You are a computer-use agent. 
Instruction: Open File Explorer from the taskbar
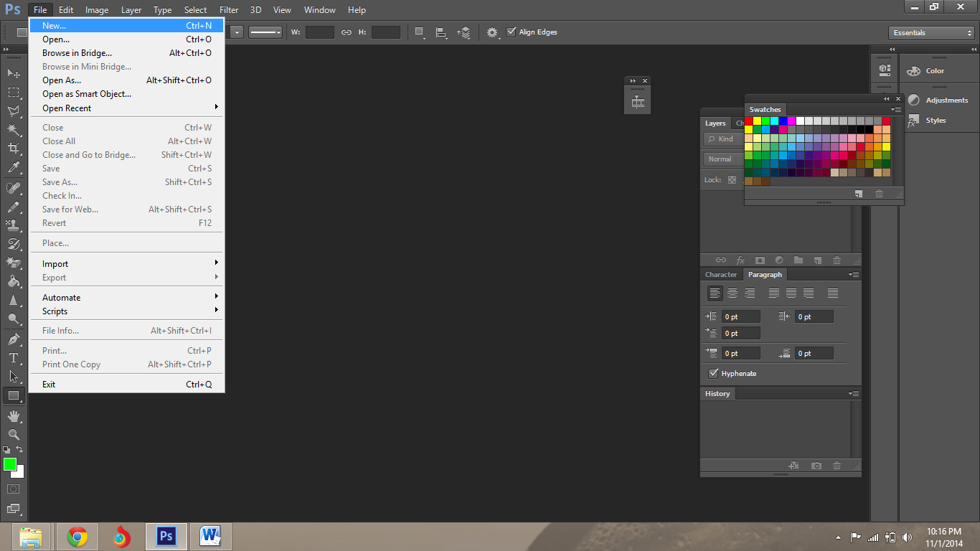pyautogui.click(x=32, y=537)
